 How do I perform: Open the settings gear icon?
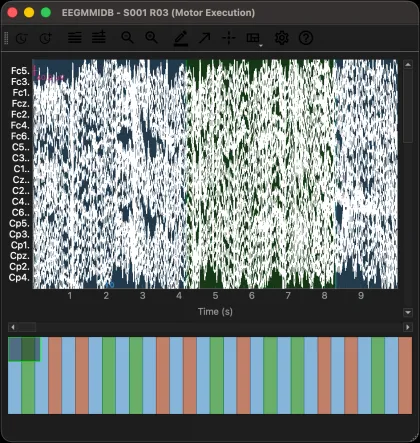(282, 38)
